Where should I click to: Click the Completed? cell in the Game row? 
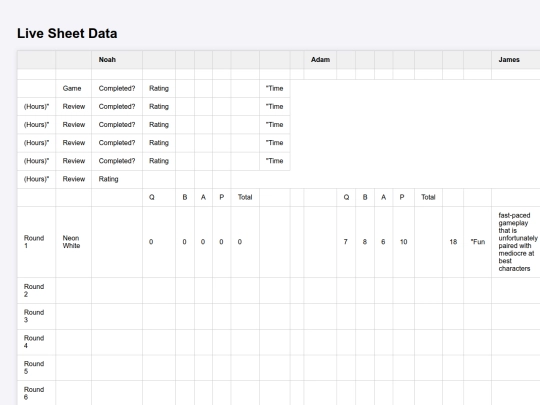click(x=117, y=89)
